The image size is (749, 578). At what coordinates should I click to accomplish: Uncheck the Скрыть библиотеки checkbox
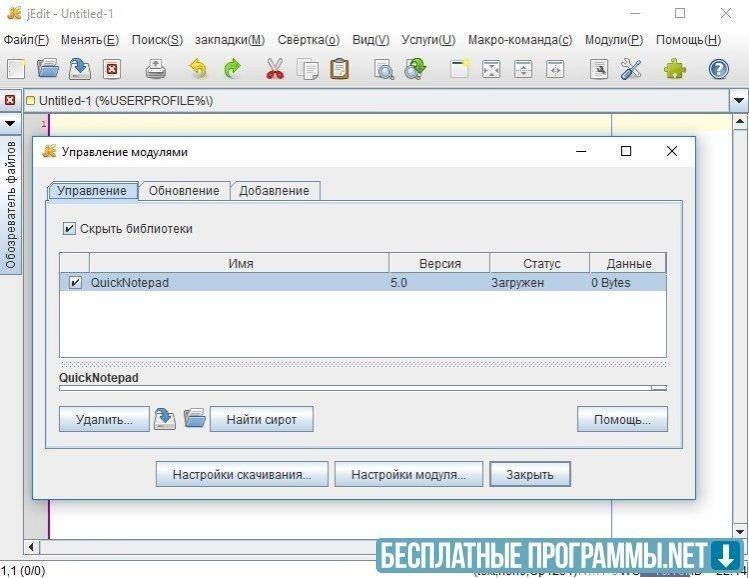tap(69, 229)
